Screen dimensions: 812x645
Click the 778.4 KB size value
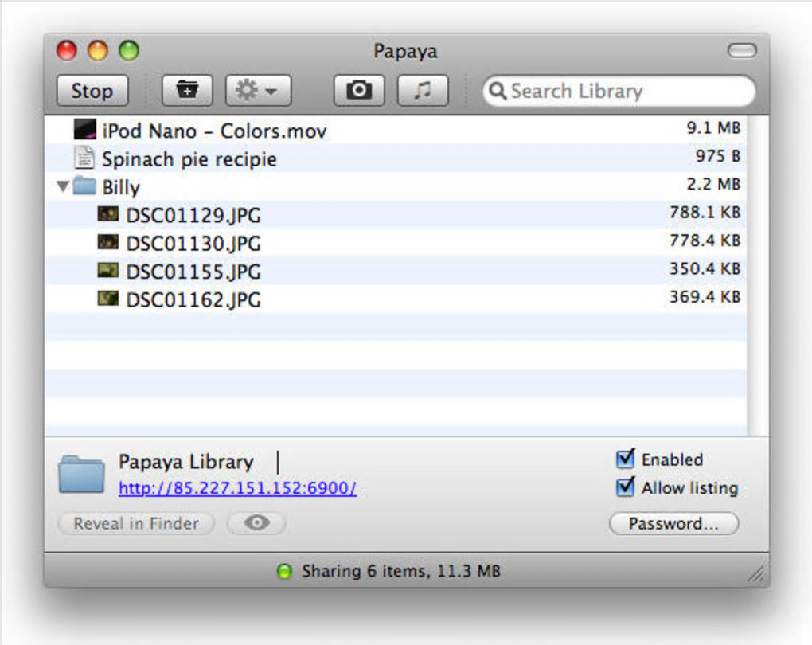[705, 240]
